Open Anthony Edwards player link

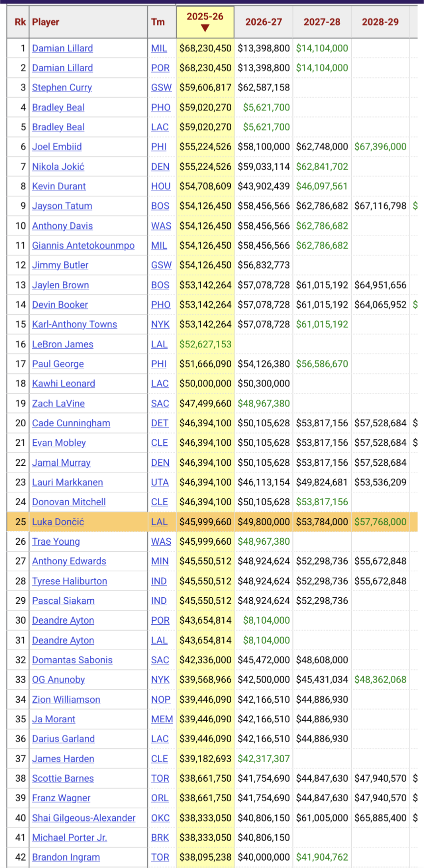pyautogui.click(x=69, y=561)
